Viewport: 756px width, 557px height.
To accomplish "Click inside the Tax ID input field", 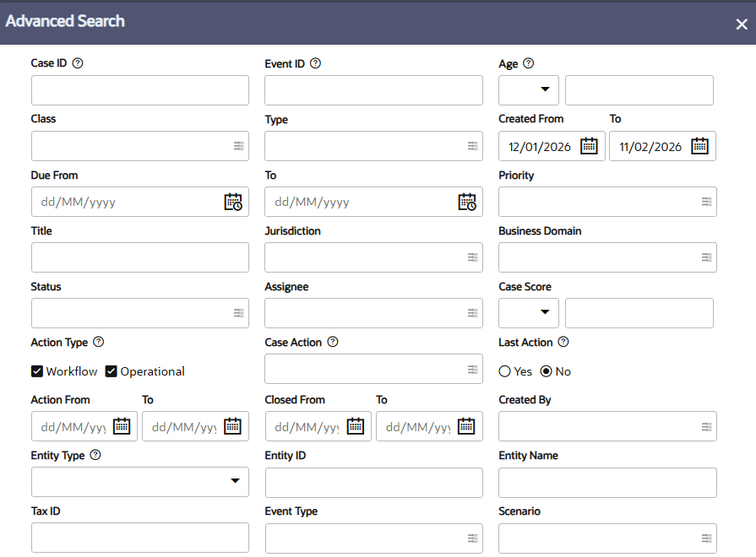I will 139,538.
